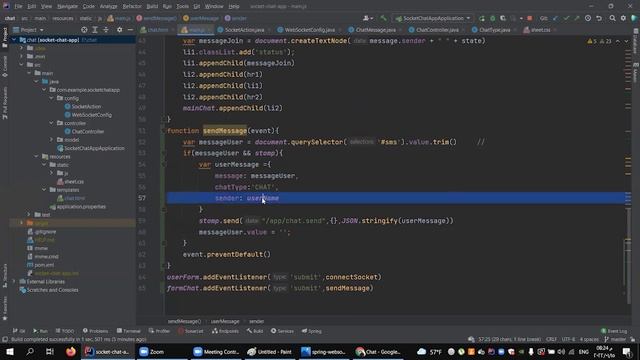640x360 pixels.
Task: Open the Services tool window
Action: [x=282, y=331]
